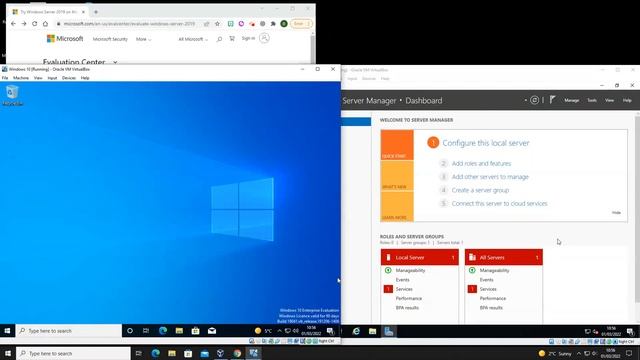Viewport: 640px width, 360px height.
Task: Click Configure this local server link
Action: coord(486,143)
